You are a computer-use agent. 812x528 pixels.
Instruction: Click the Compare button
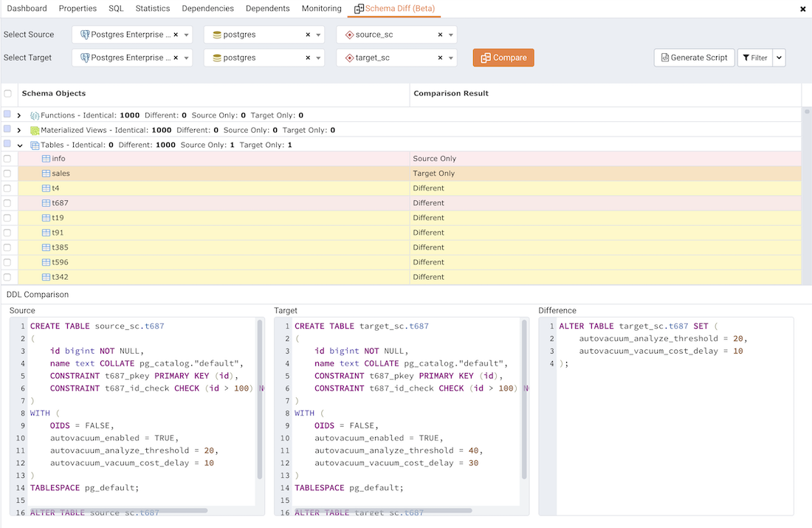coord(503,58)
